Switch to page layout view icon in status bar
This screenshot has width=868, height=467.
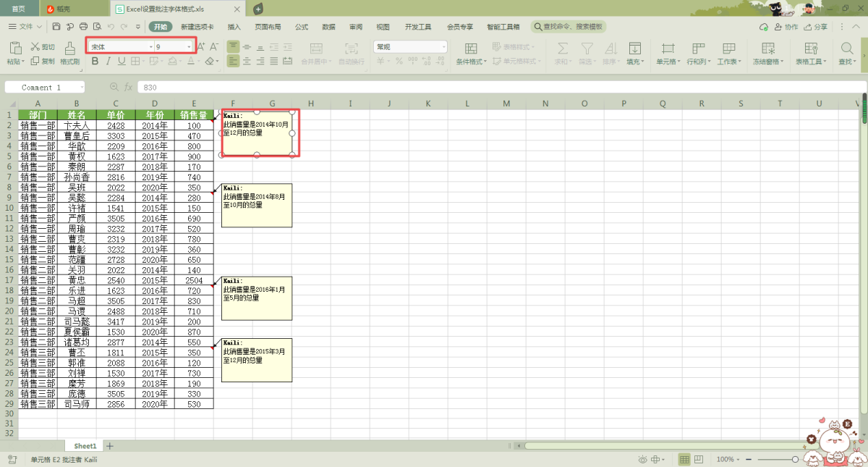(x=699, y=460)
